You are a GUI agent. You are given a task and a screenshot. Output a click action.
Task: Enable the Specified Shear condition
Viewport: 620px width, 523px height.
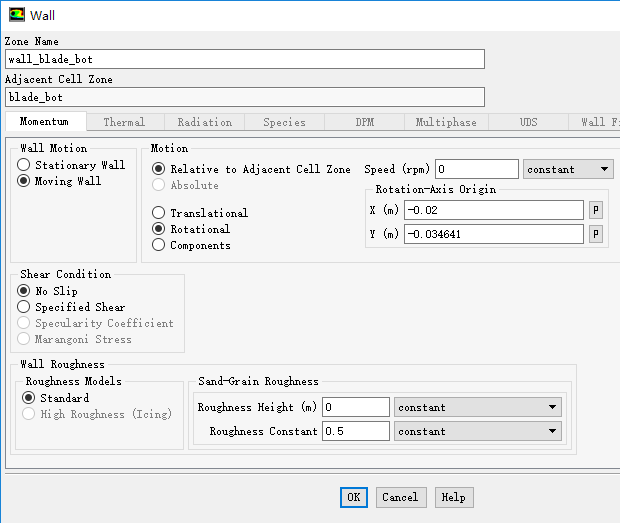click(24, 307)
